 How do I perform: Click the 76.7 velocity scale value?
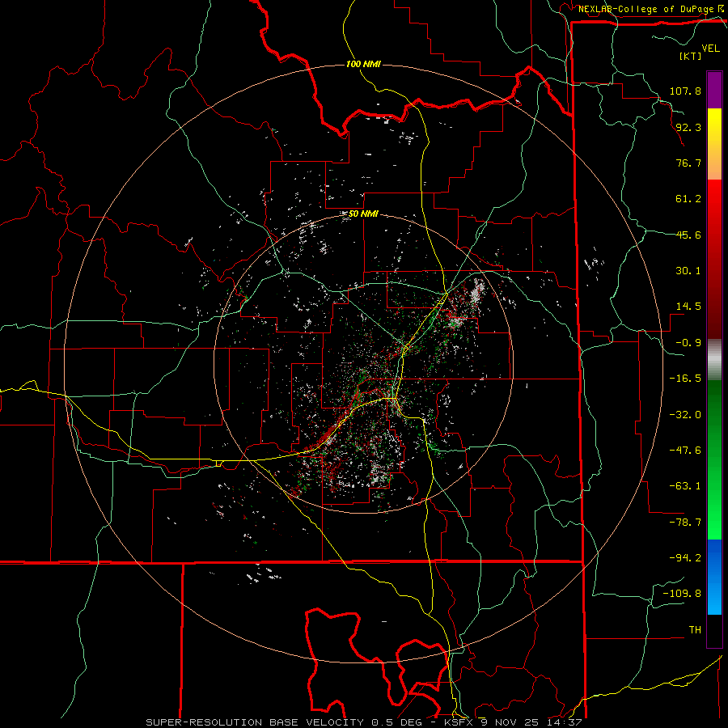coord(688,163)
